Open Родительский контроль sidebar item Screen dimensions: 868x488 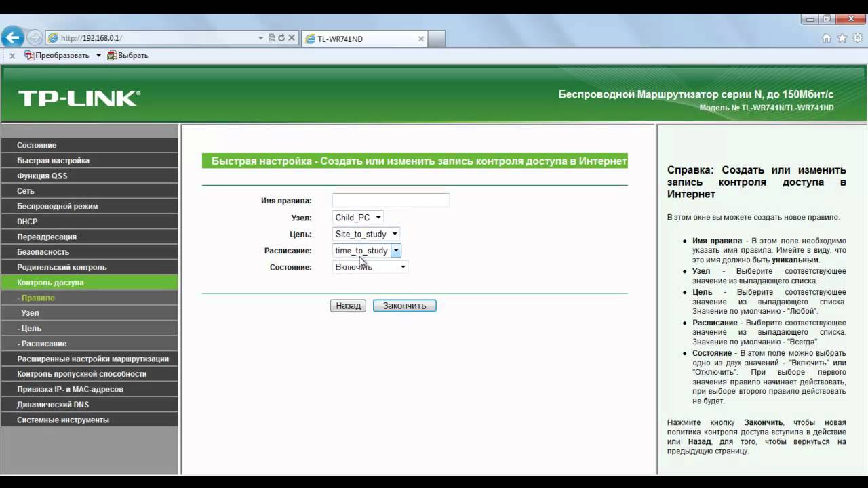click(x=89, y=267)
